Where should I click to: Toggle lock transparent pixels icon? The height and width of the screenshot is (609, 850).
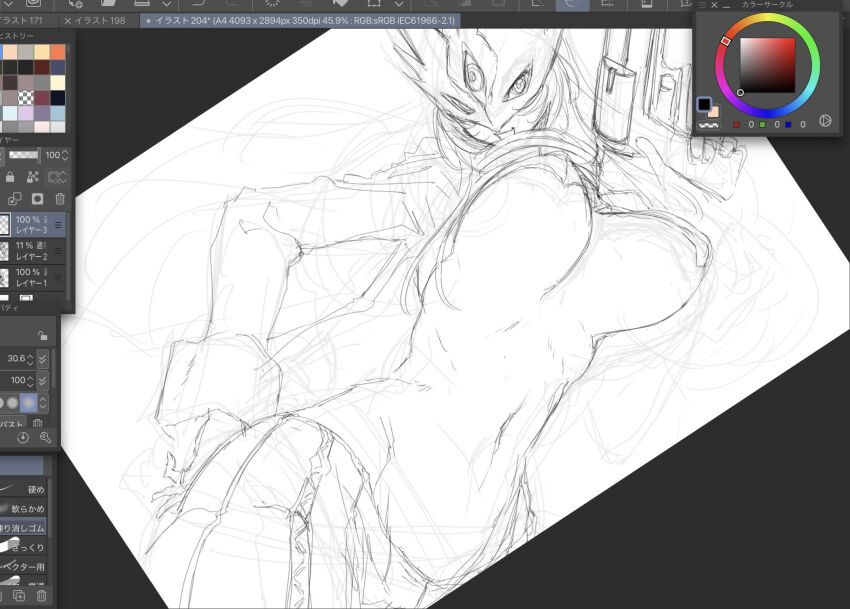[33, 177]
